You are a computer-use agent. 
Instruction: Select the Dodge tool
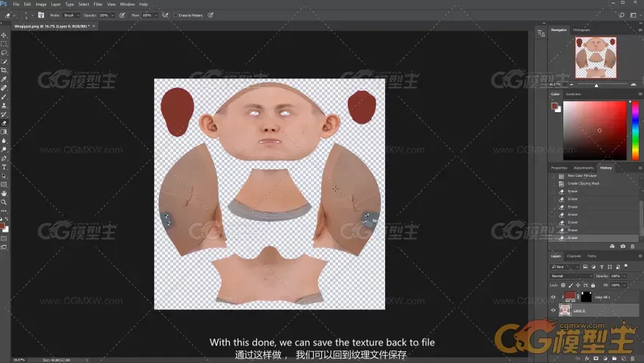[4, 150]
